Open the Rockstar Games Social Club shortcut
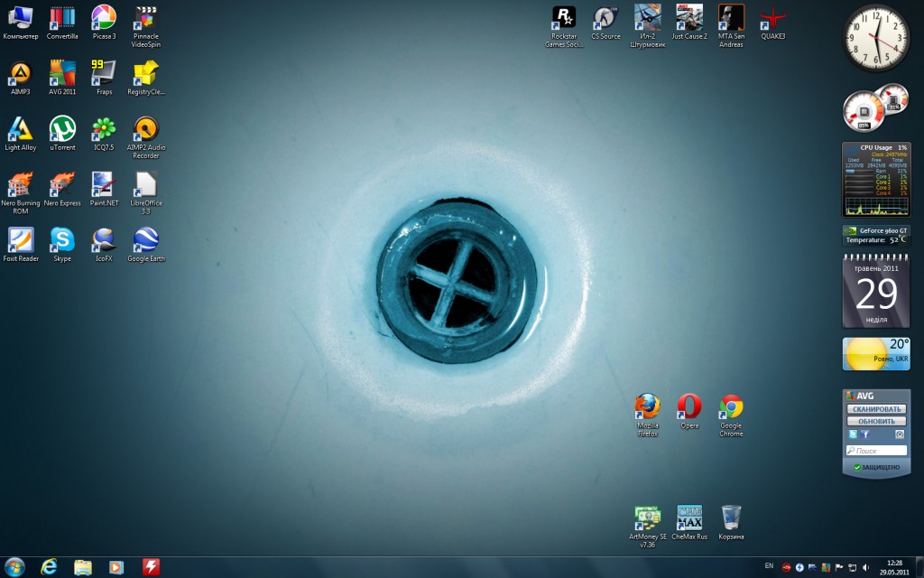 click(x=564, y=26)
